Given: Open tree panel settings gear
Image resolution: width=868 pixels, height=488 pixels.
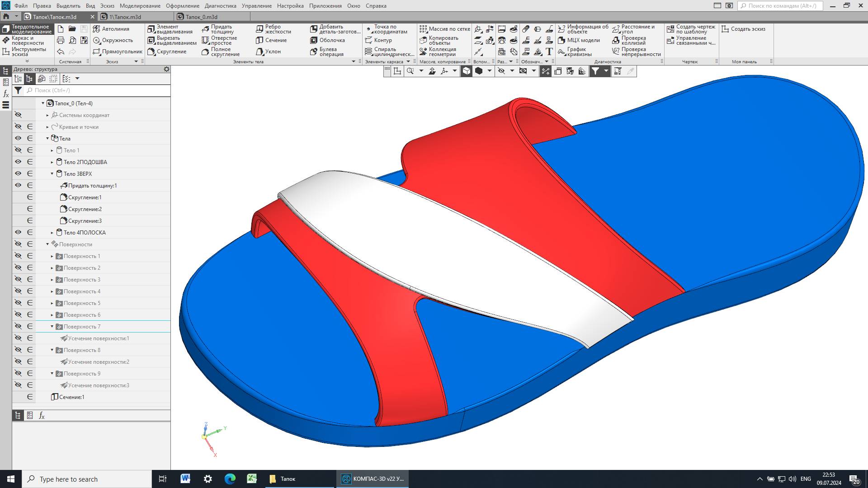Looking at the screenshot, I should pyautogui.click(x=166, y=69).
